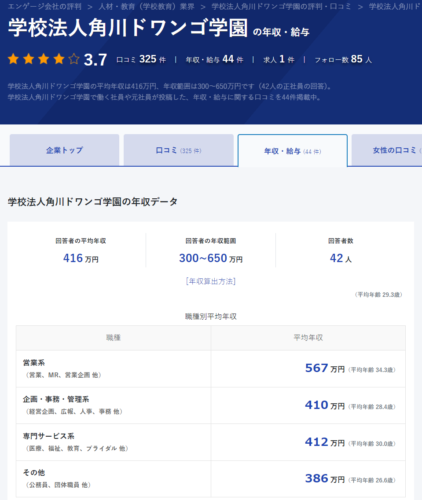The height and width of the screenshot is (500, 422).
Task: Click the 567万円 salary value
Action: [325, 368]
